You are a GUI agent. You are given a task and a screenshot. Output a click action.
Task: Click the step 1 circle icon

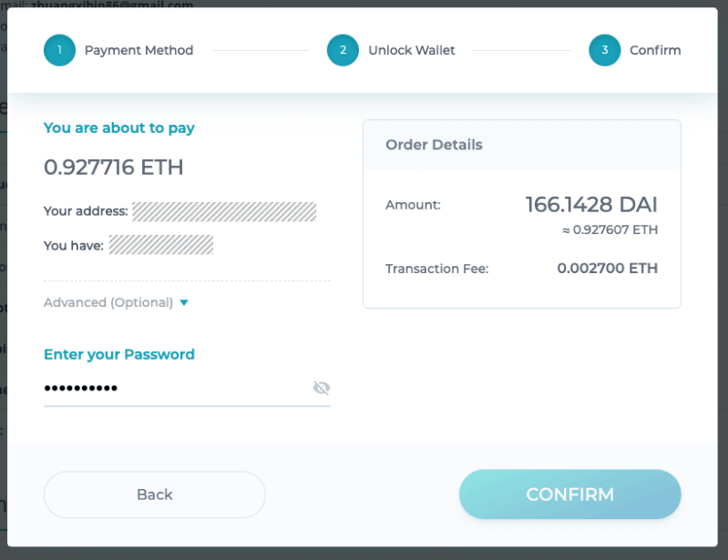pos(59,50)
